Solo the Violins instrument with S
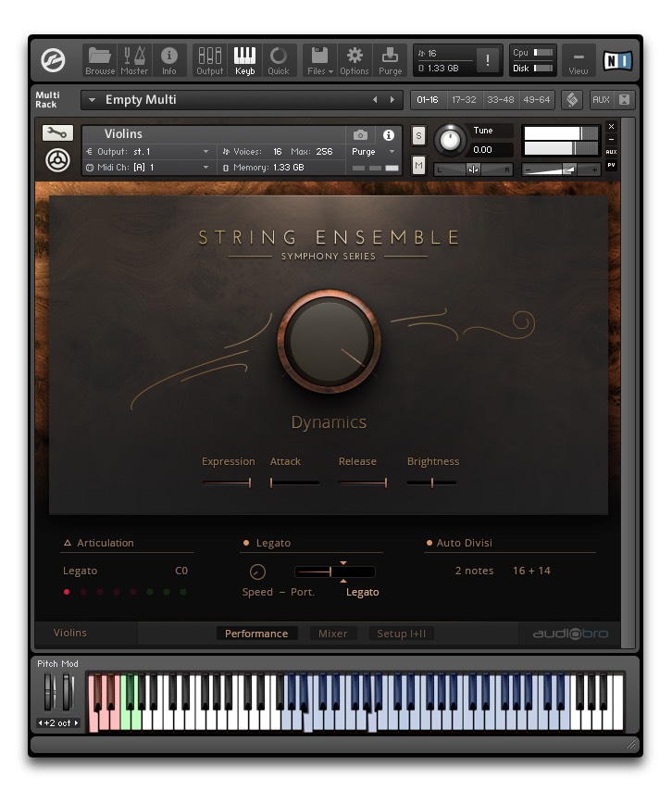Screen dimensions: 672x791 pyautogui.click(x=418, y=136)
